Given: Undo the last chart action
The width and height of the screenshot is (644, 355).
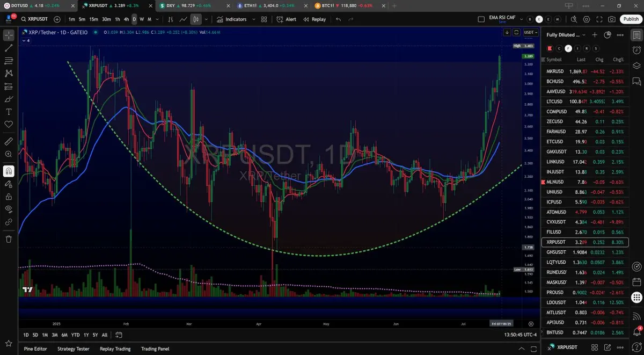Looking at the screenshot, I should pos(338,19).
